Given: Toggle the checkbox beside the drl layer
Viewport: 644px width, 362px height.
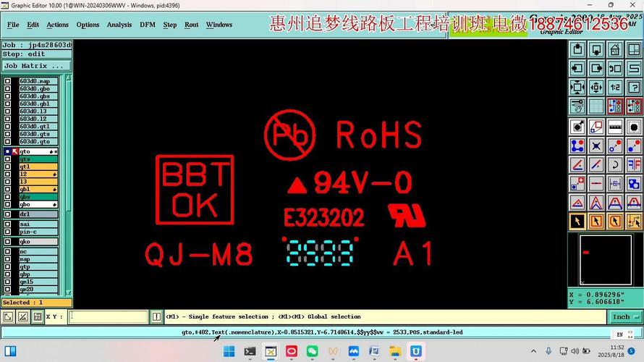Looking at the screenshot, I should (7, 214).
